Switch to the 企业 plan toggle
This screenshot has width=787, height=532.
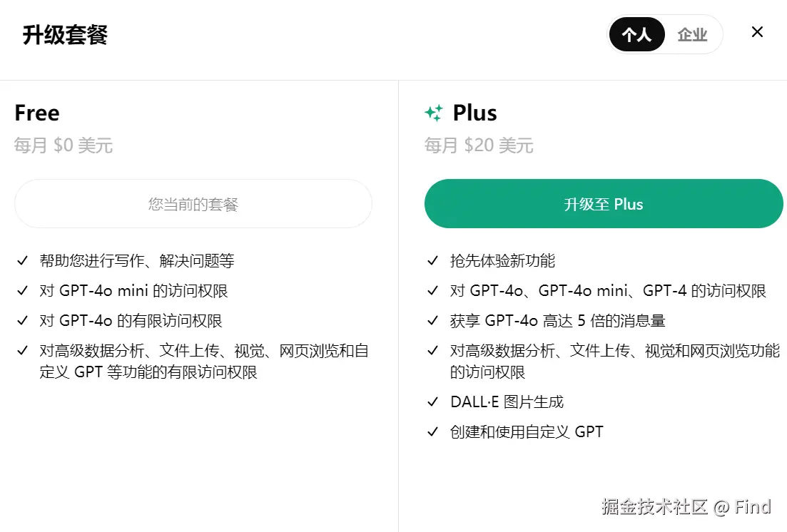point(692,34)
